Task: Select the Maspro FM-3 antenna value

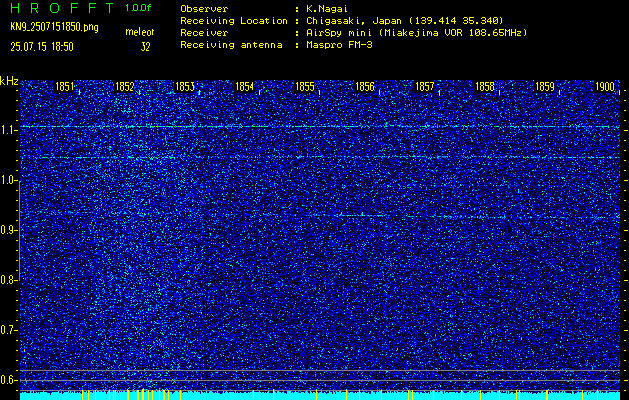Action: (339, 45)
